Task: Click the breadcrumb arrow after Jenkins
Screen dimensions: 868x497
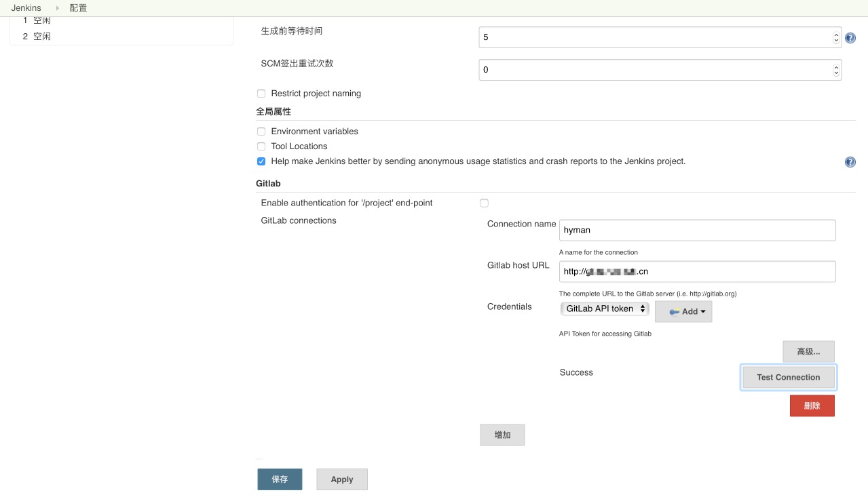Action: click(x=57, y=8)
